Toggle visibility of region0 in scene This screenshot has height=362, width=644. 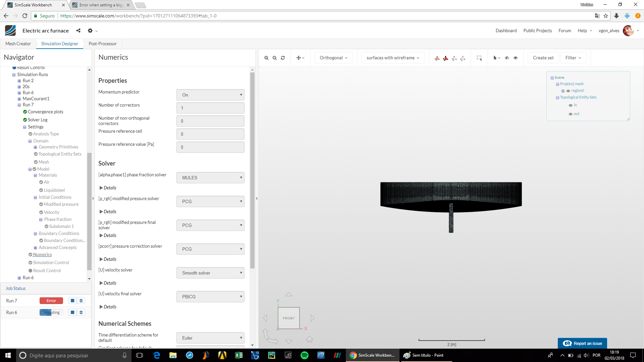point(568,91)
